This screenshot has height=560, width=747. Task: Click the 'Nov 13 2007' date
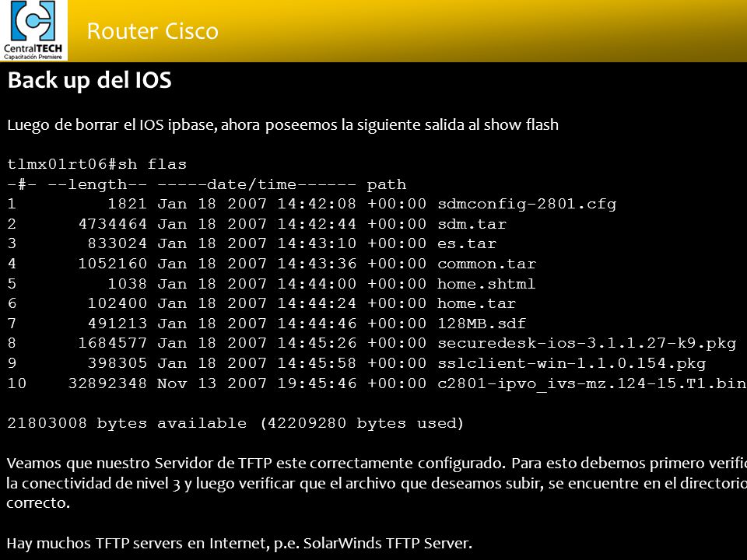212,383
